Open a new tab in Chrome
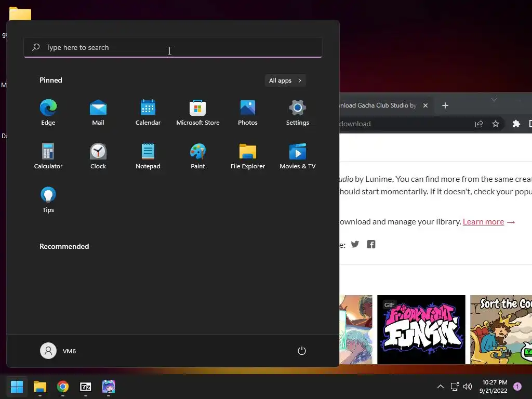532x399 pixels. point(445,105)
